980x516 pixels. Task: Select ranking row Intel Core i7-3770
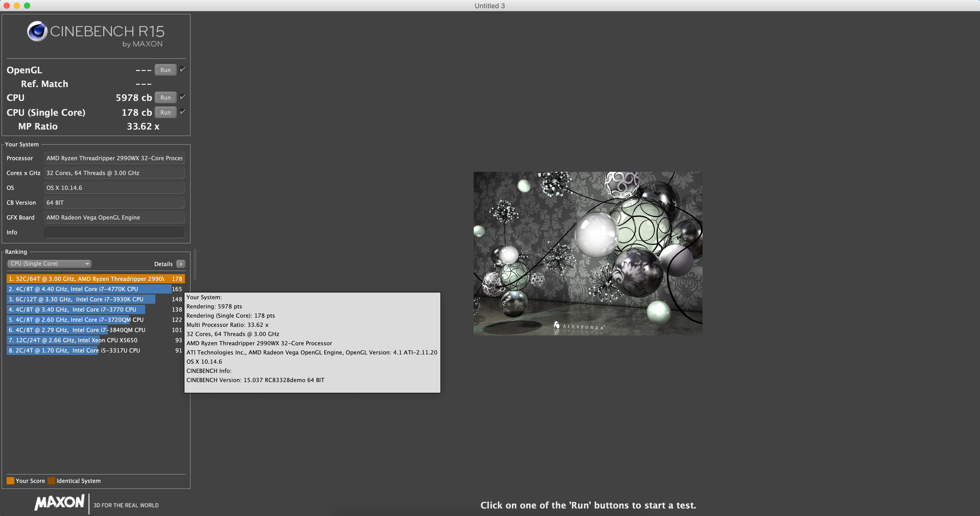click(96, 310)
